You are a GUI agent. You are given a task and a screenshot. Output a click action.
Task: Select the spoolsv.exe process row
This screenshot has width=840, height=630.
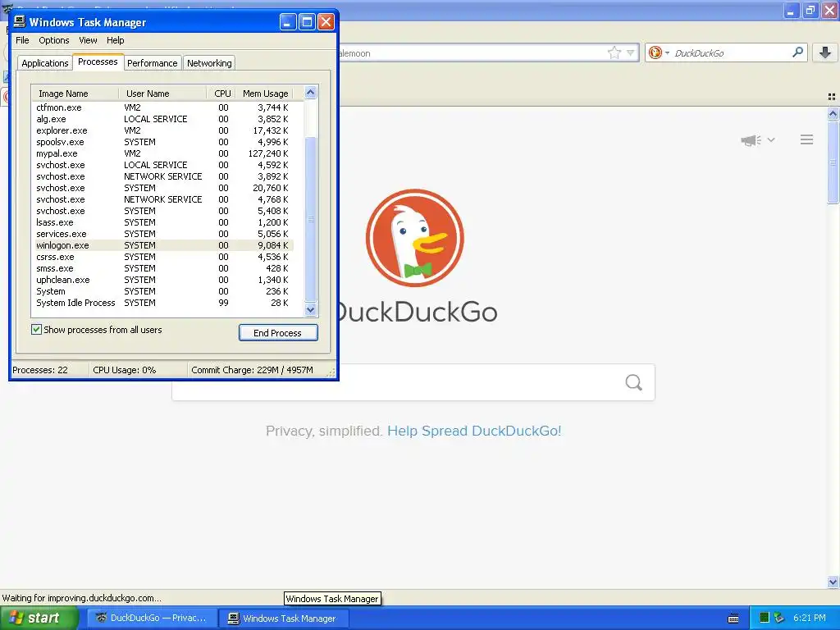pos(163,142)
